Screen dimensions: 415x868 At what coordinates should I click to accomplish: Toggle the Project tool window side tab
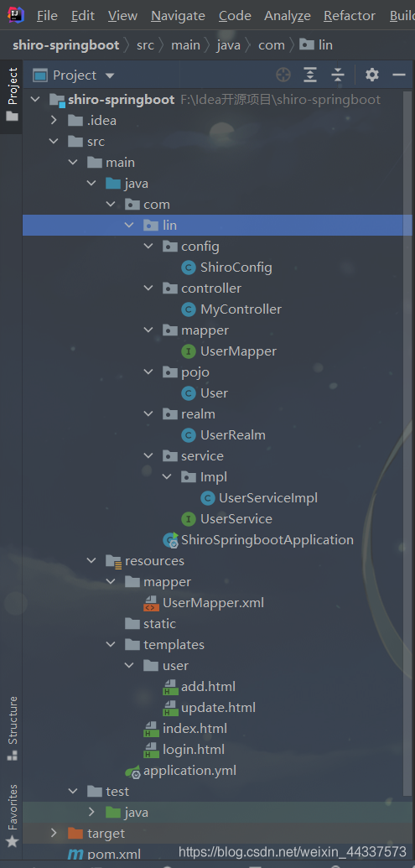13,95
